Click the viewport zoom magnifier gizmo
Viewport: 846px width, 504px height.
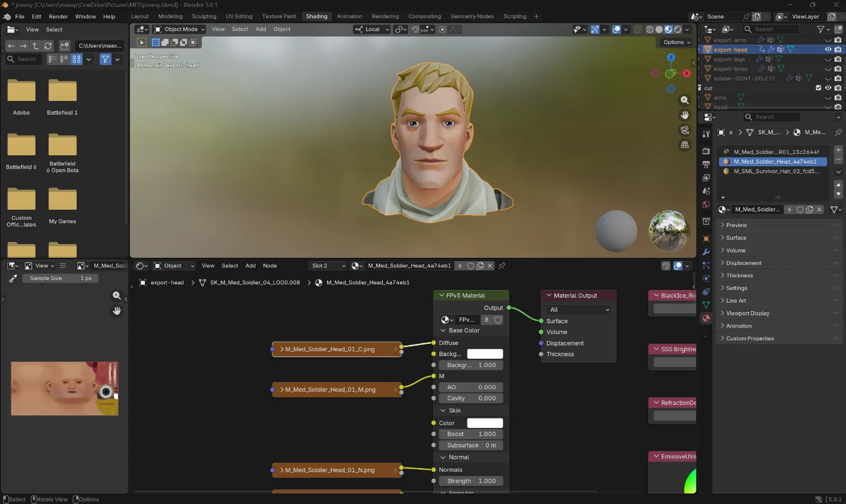click(685, 100)
